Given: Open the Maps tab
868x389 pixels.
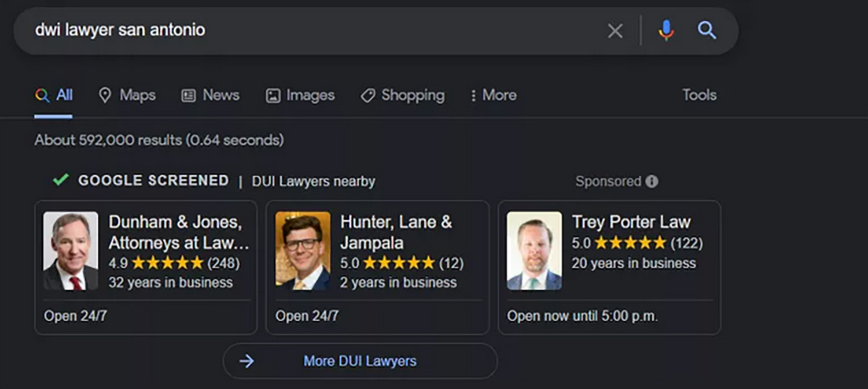Looking at the screenshot, I should (126, 95).
